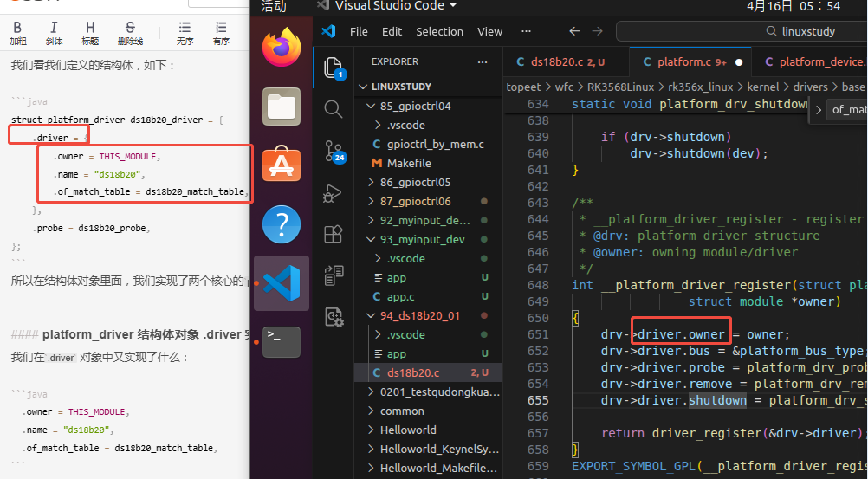Open the overflow menu after View
This screenshot has width=868, height=479.
(526, 31)
